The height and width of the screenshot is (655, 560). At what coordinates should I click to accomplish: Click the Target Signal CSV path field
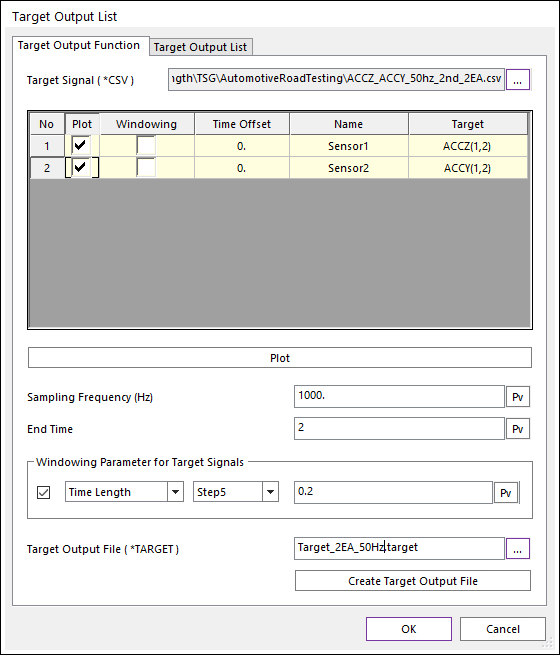pos(336,79)
